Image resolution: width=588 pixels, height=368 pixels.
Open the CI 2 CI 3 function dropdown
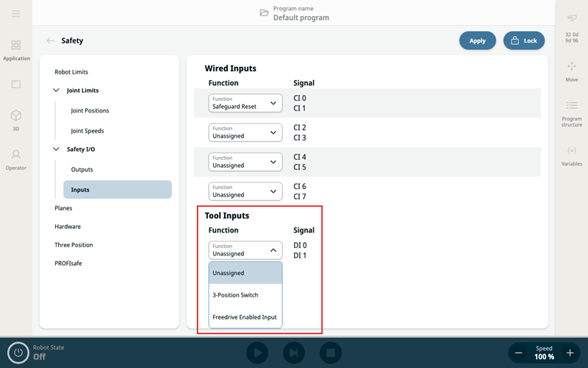(x=245, y=132)
